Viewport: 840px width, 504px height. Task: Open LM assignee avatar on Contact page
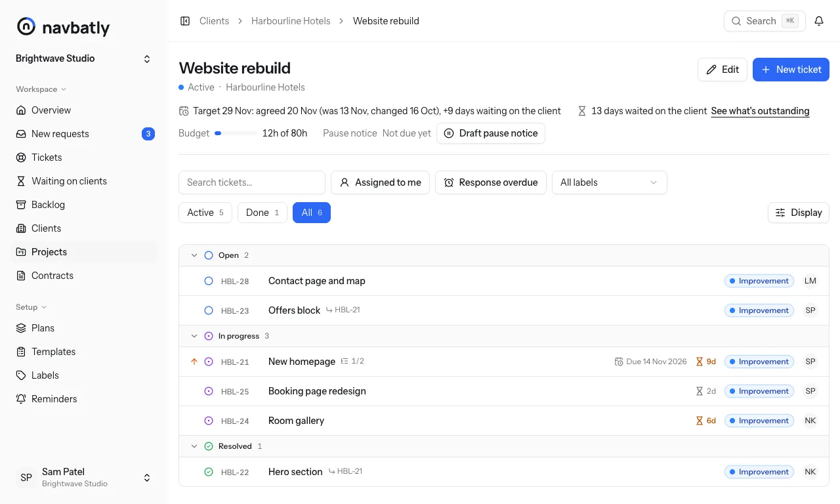(810, 281)
